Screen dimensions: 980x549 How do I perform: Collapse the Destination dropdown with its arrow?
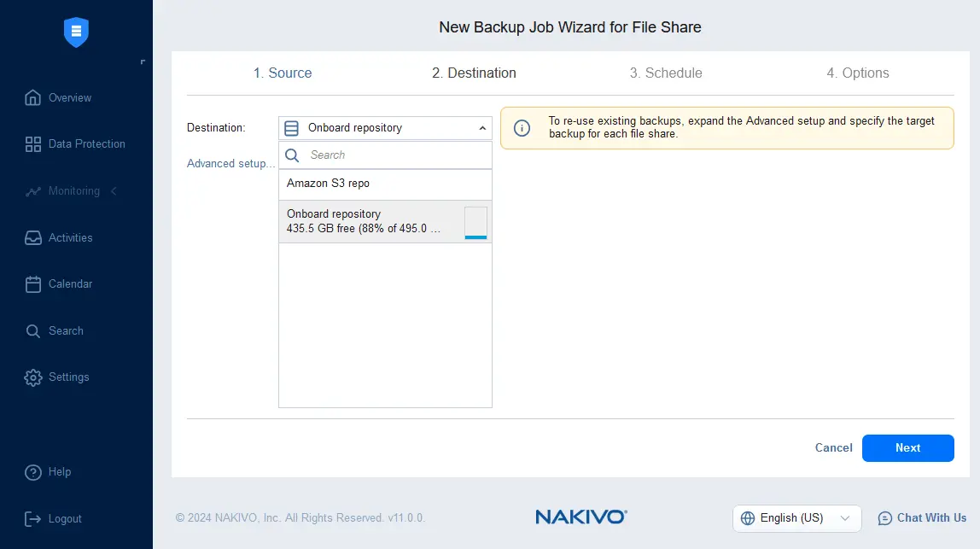[x=482, y=128]
